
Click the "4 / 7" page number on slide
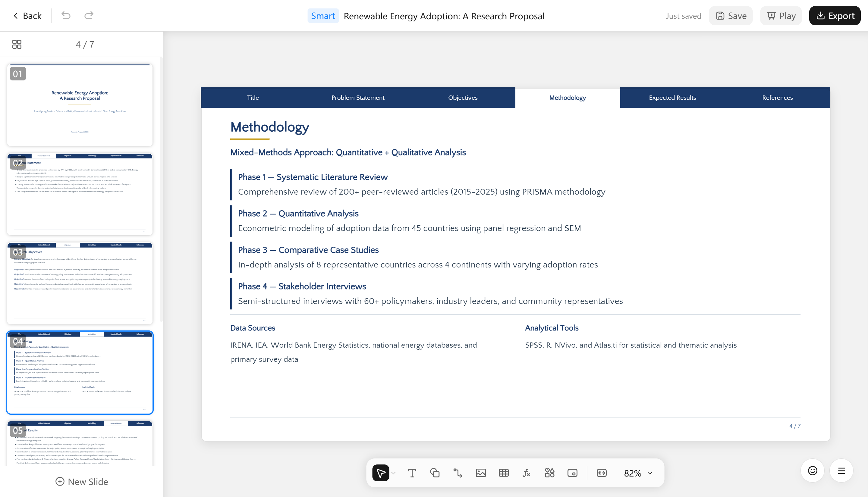795,426
